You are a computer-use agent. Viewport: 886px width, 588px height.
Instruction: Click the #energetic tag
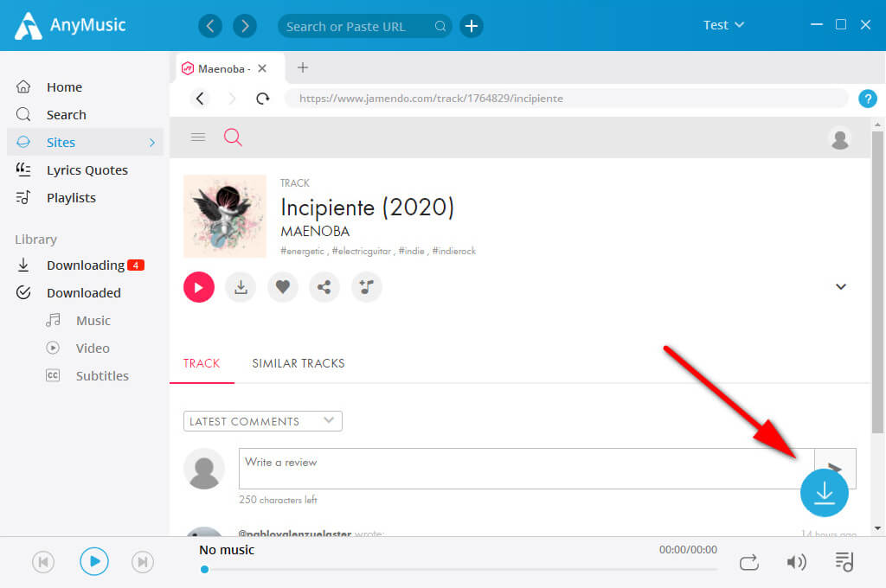click(x=302, y=252)
